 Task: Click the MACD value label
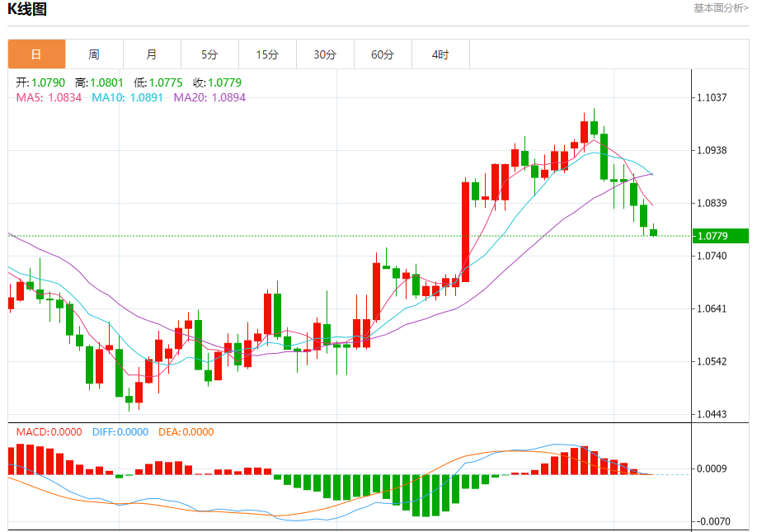pyautogui.click(x=49, y=432)
